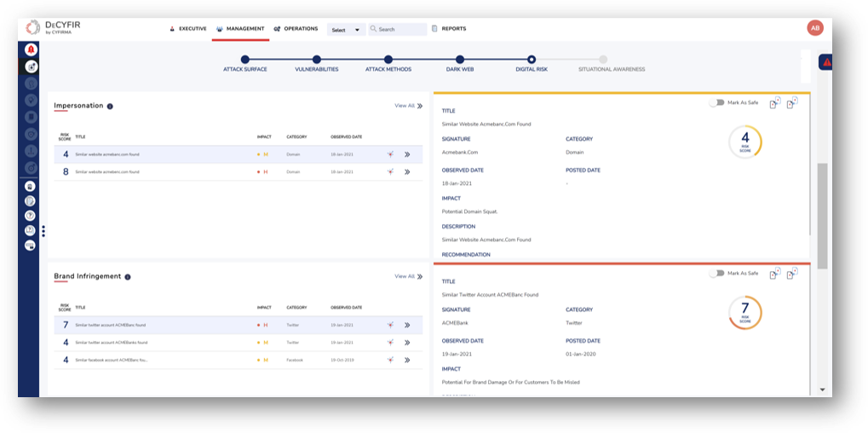Click the Brand Infringement info icon
This screenshot has height=433, width=868.
pyautogui.click(x=128, y=277)
